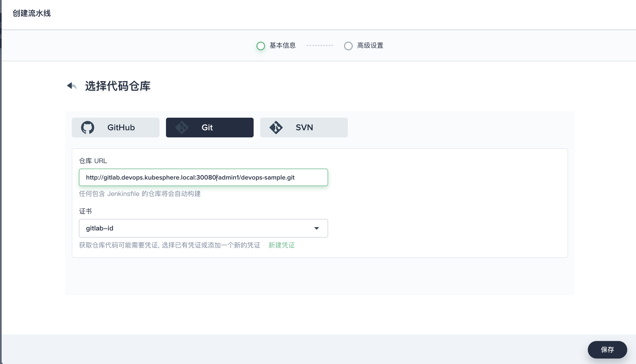Click the dotted connector between steps
Screen dimensions: 636x364
coord(320,45)
